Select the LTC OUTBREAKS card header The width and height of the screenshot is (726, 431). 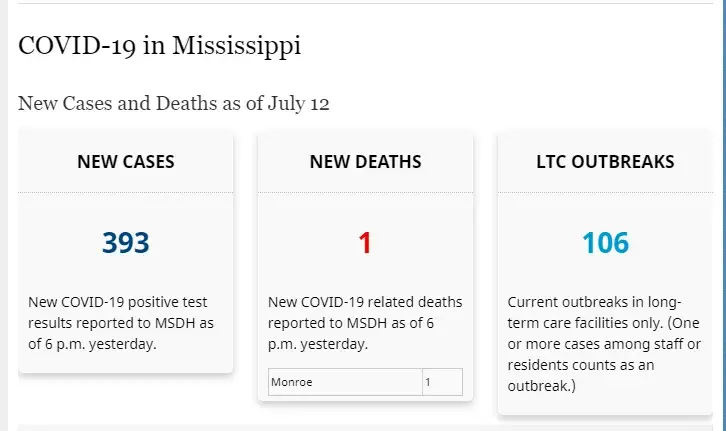(605, 161)
